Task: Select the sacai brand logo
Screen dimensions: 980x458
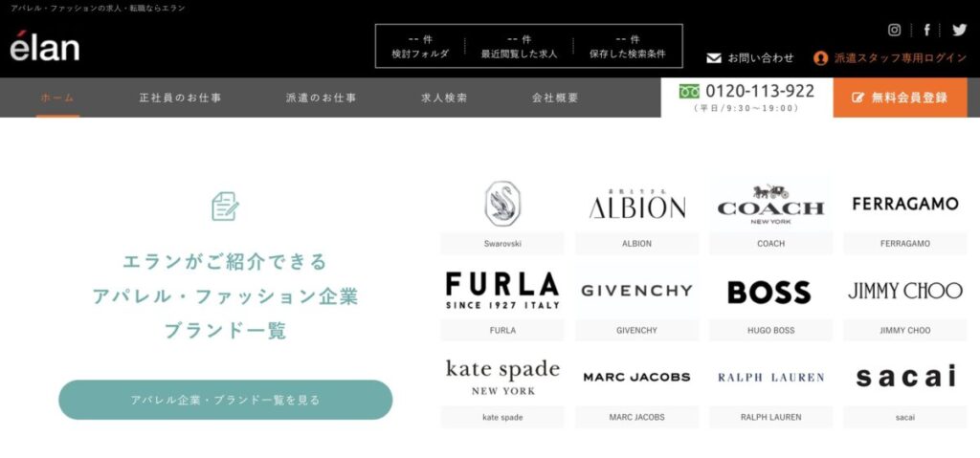Action: point(905,376)
